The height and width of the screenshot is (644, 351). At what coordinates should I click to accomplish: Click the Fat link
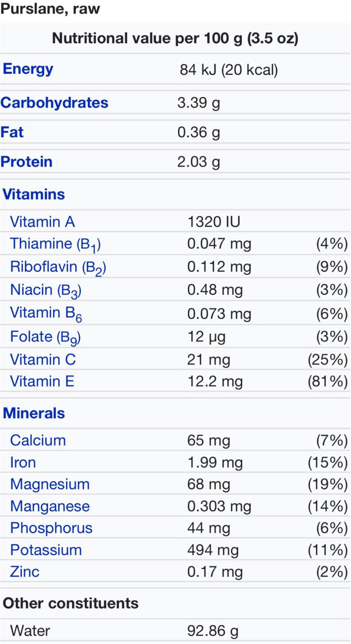pyautogui.click(x=12, y=132)
